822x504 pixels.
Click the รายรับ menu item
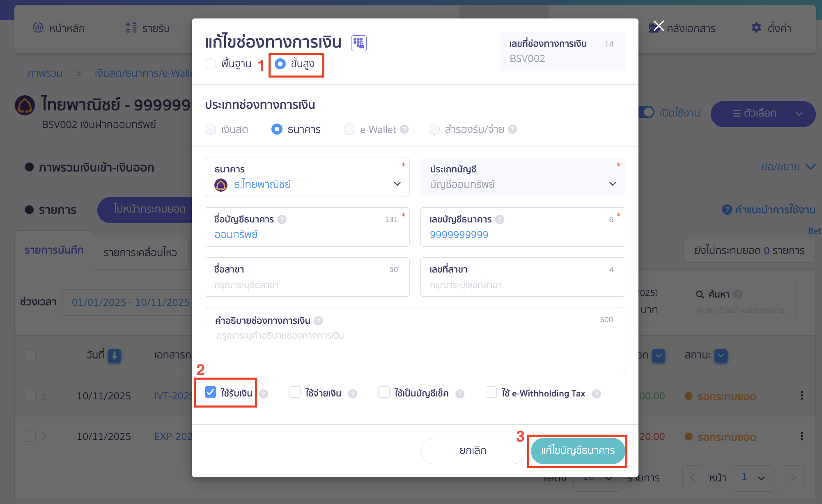pos(148,27)
